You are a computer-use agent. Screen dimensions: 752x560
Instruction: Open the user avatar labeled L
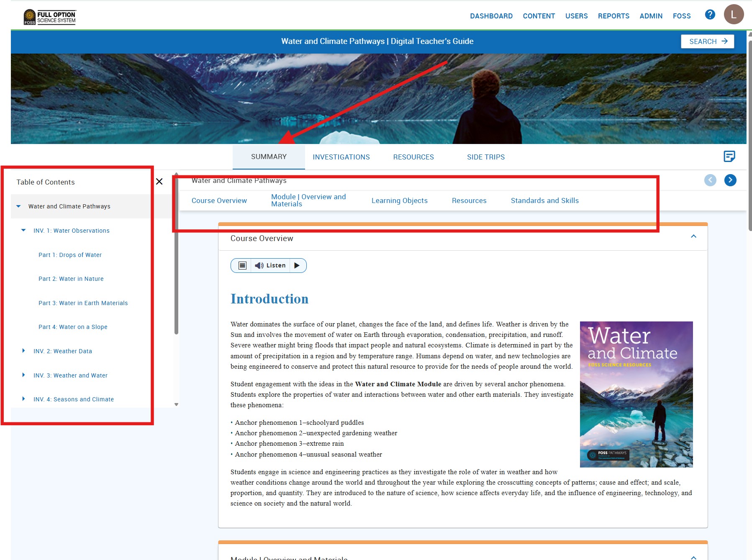click(x=734, y=15)
